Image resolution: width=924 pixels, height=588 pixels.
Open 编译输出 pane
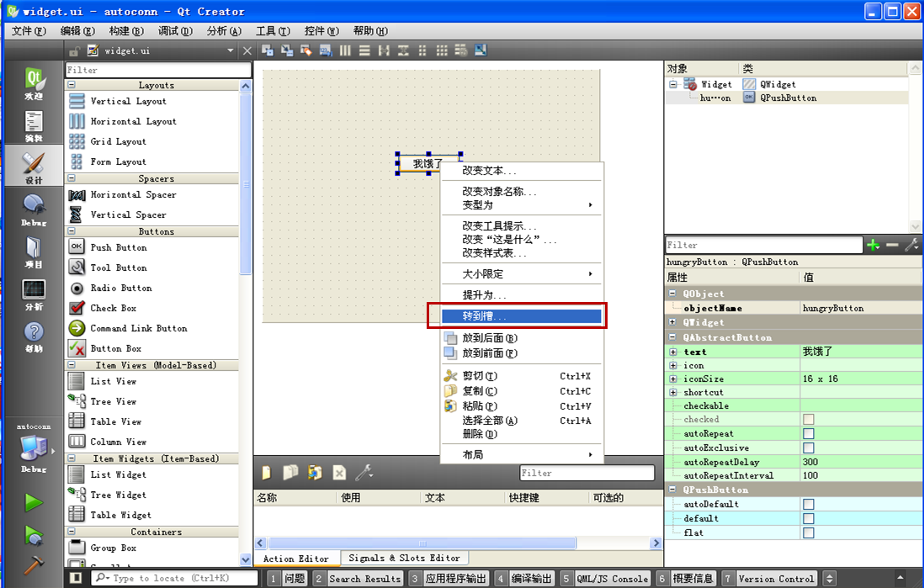point(526,579)
